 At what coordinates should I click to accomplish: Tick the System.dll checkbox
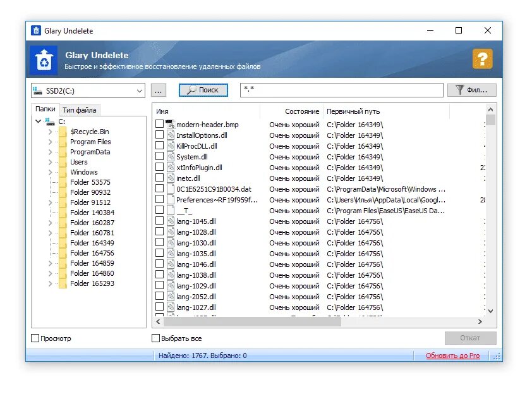tap(159, 156)
